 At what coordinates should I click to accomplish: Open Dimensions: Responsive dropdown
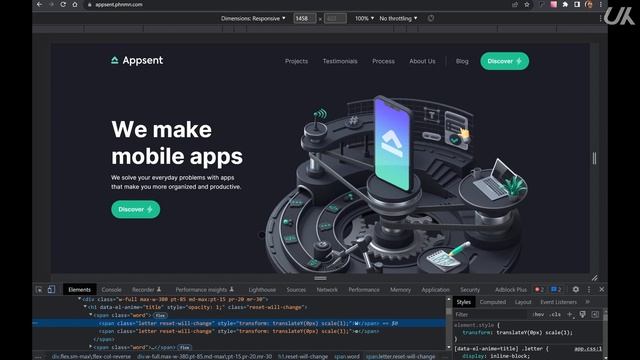[253, 18]
